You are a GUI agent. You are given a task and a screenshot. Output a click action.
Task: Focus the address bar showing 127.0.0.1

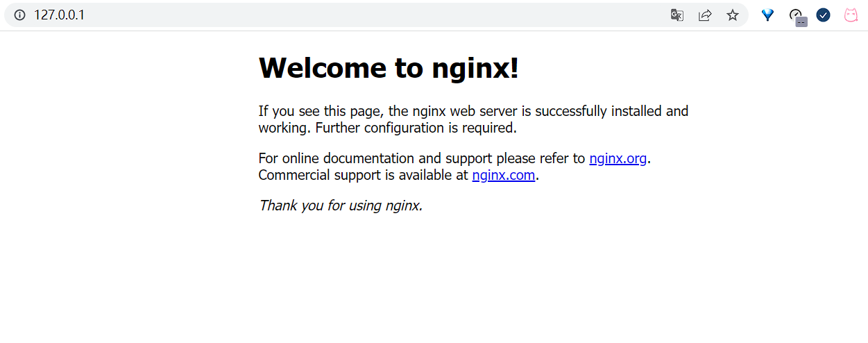(60, 15)
